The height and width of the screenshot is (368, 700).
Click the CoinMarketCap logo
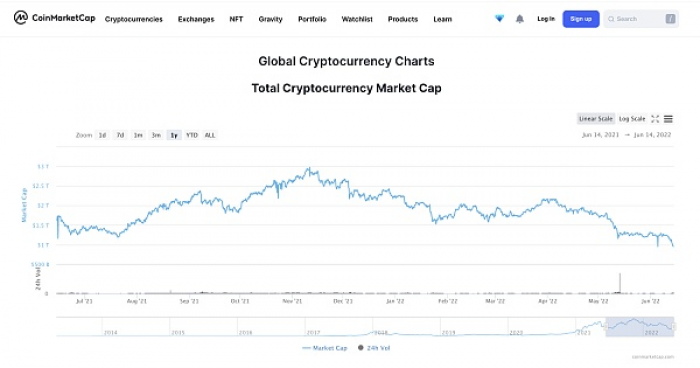click(54, 18)
